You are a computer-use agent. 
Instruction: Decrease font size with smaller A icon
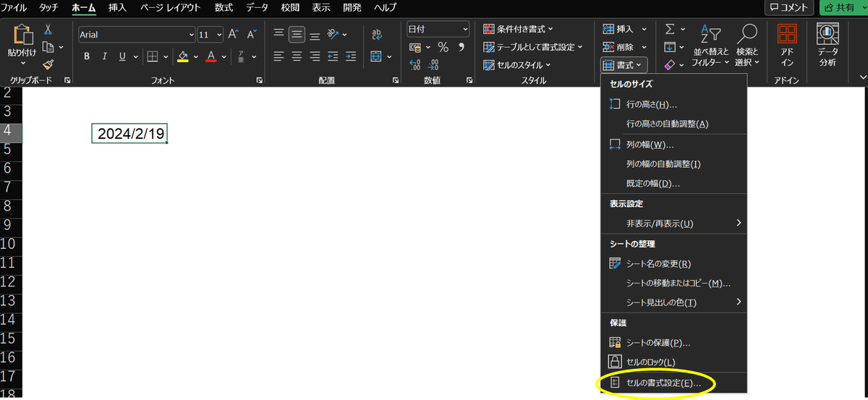point(251,34)
